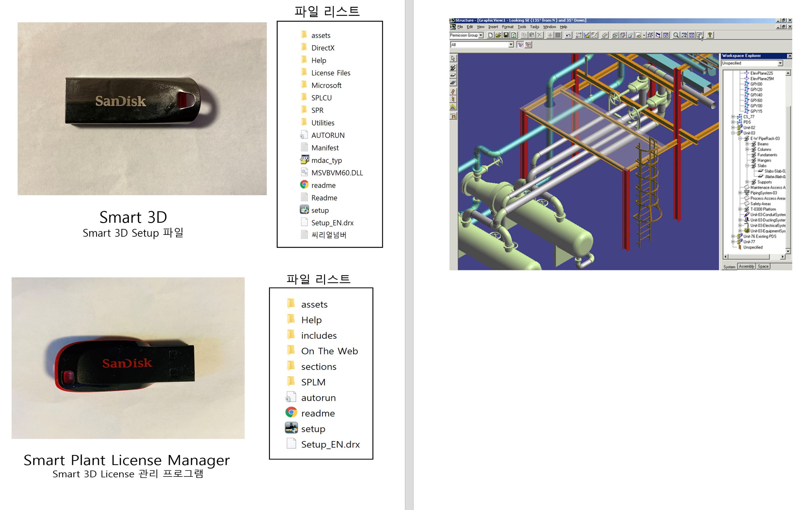The width and height of the screenshot is (812, 510).
Task: Click the mdac_typ installer icon
Action: (x=304, y=160)
